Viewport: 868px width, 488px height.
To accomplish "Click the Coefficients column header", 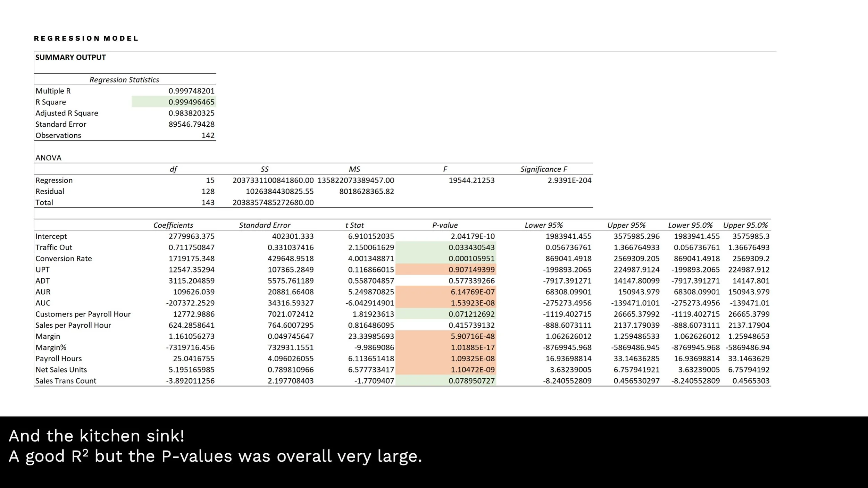I will (173, 225).
